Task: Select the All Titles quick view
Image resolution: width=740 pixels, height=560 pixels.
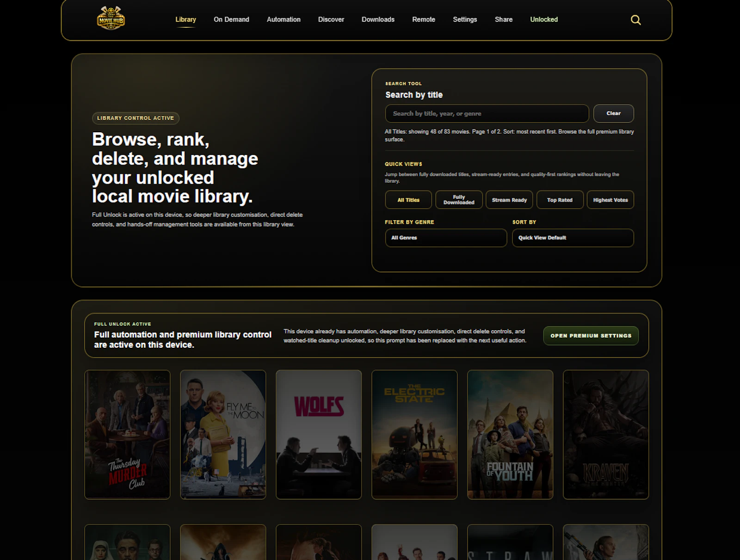Action: click(408, 200)
